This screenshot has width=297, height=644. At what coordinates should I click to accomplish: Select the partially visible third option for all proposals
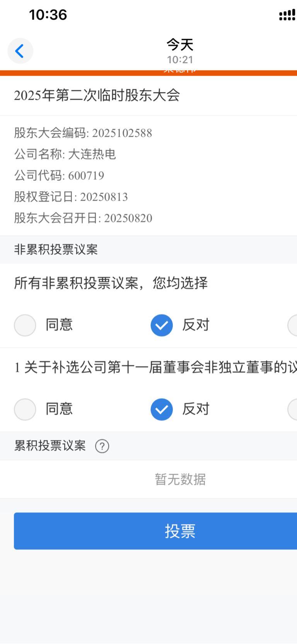(x=292, y=325)
